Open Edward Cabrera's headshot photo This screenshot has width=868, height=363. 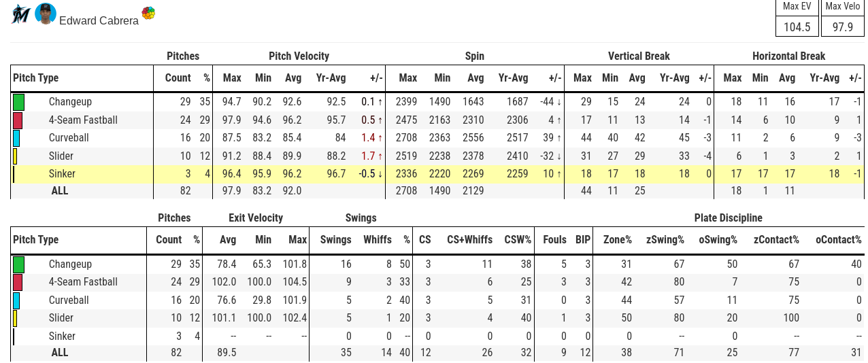[x=46, y=14]
